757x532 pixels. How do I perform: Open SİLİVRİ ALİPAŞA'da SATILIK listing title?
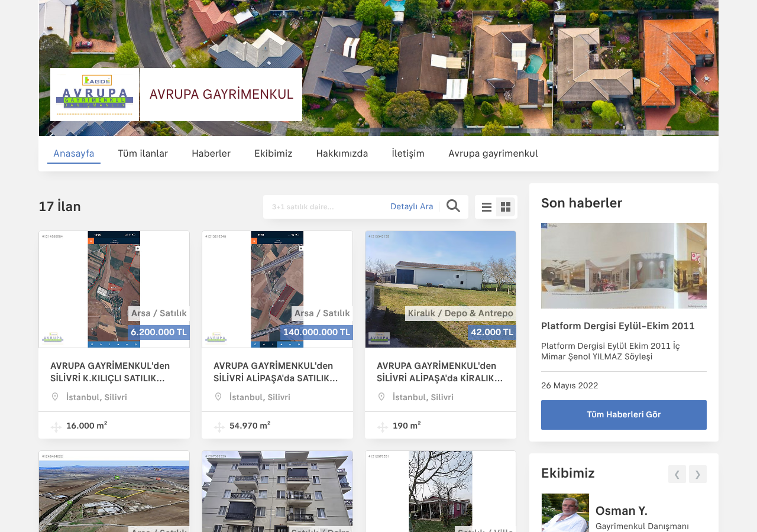(276, 372)
